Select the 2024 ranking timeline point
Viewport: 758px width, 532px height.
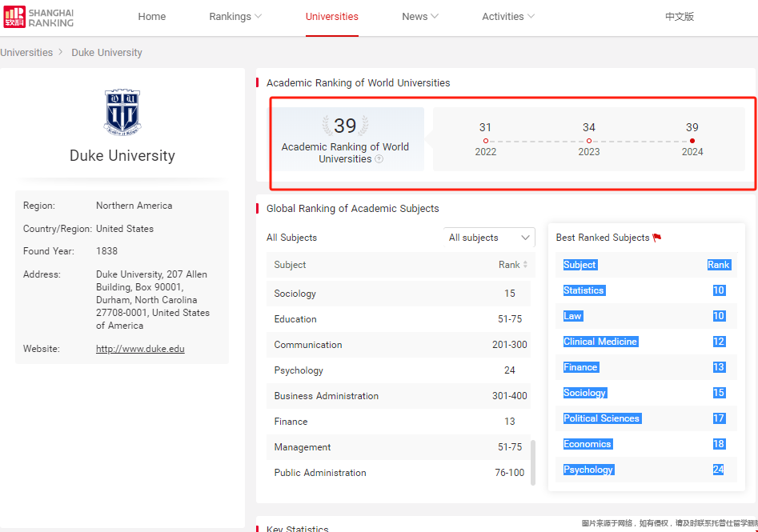[692, 141]
